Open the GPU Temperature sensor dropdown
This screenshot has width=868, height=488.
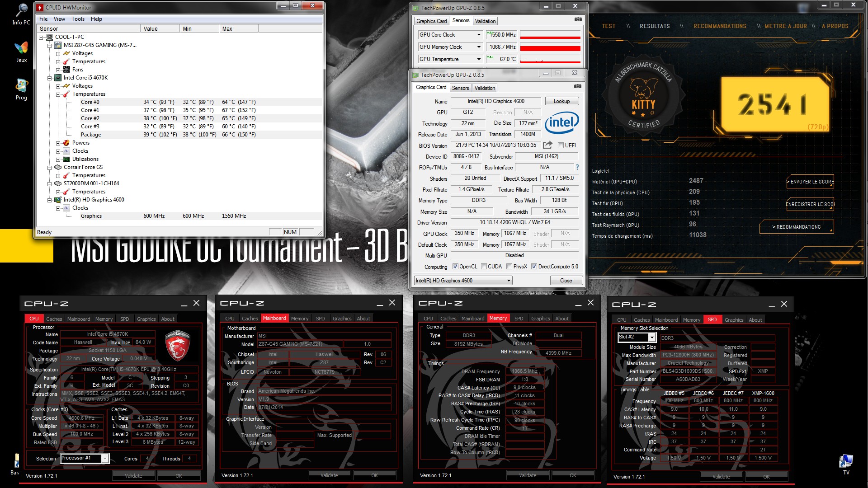click(x=479, y=59)
